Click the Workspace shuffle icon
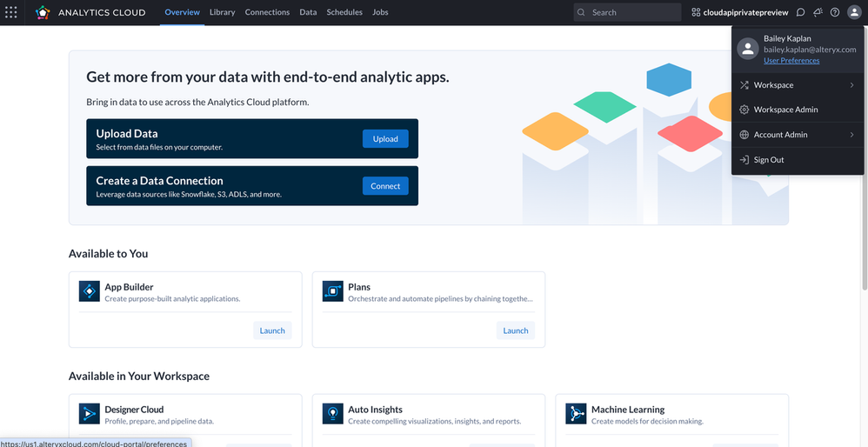868x447 pixels. [744, 85]
